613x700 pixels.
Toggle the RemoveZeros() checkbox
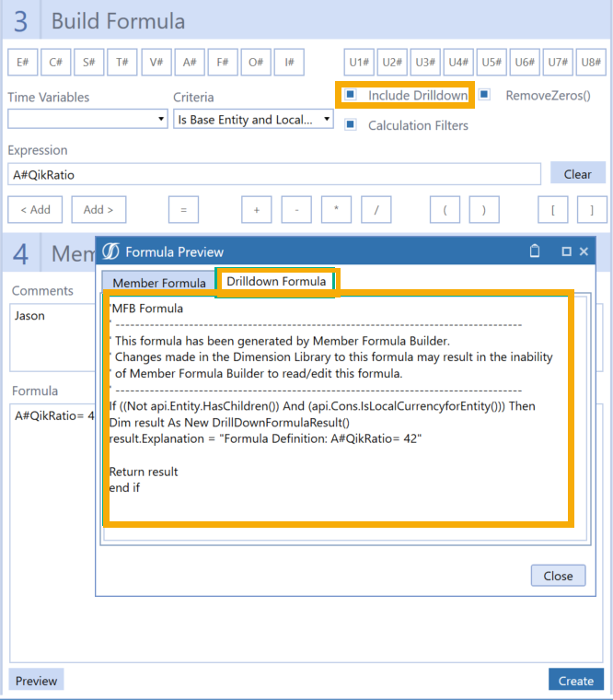(x=485, y=95)
